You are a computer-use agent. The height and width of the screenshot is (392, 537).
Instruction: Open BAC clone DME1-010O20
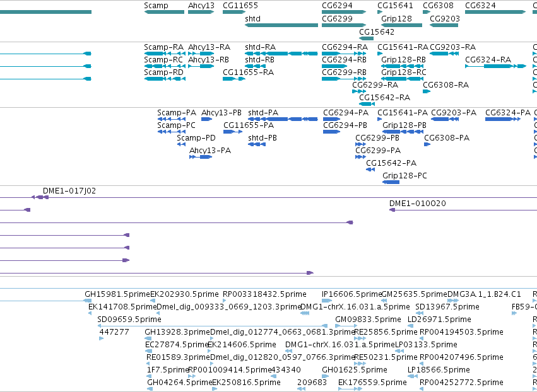point(418,204)
